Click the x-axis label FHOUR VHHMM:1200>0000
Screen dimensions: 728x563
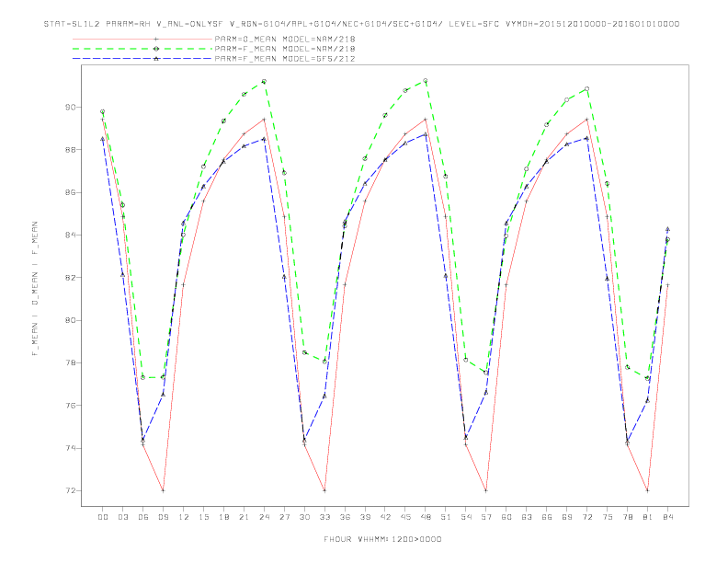(x=382, y=539)
